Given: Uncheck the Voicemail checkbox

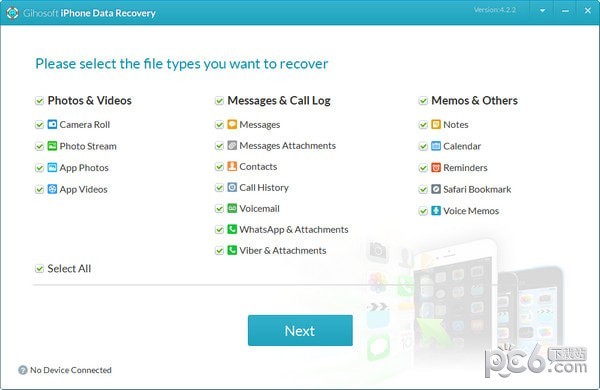Looking at the screenshot, I should click(219, 209).
